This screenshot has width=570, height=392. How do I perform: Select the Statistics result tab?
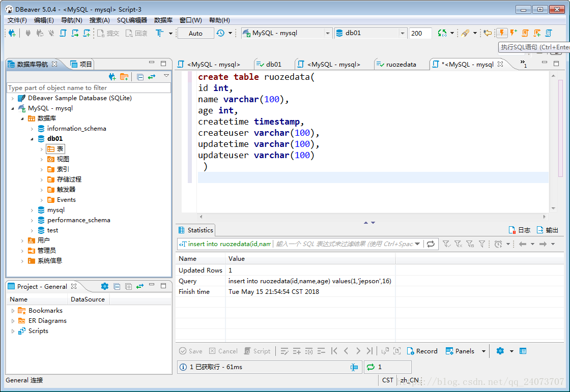pos(195,230)
